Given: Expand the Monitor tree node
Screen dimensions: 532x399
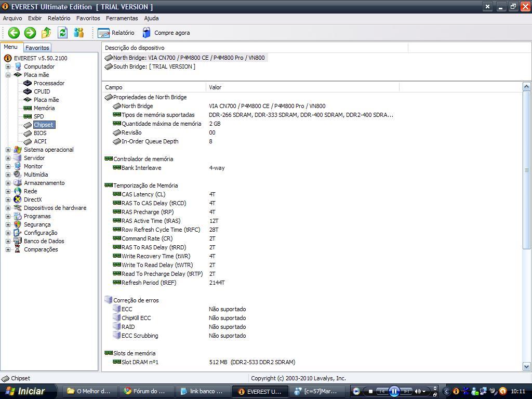Looking at the screenshot, I should pos(8,167).
